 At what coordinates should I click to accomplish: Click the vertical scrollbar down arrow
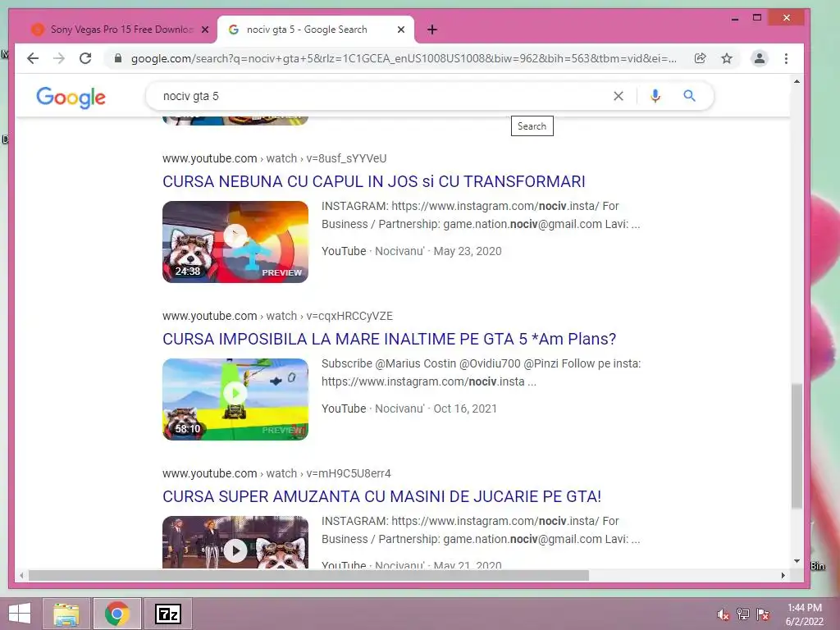(797, 561)
